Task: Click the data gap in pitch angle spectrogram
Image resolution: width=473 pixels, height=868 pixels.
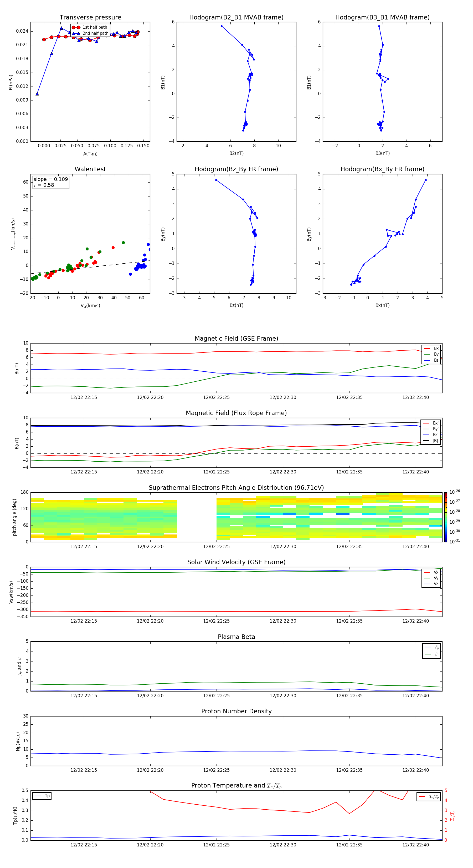Action: click(197, 517)
